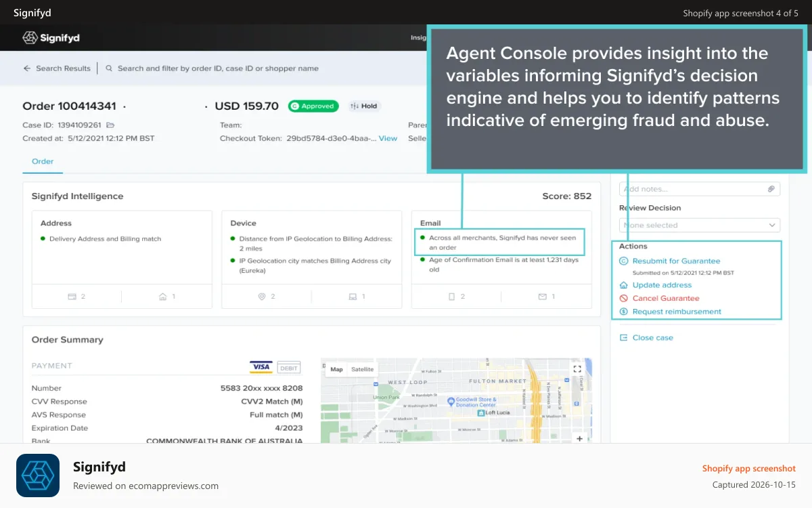This screenshot has height=508, width=812.
Task: Click the green Approved status badge
Action: tap(313, 106)
